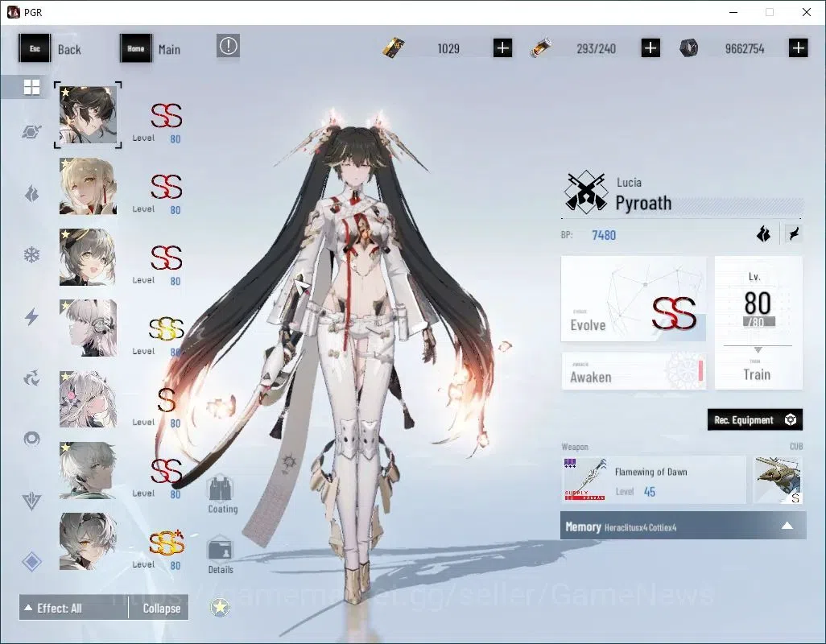Image resolution: width=826 pixels, height=644 pixels.
Task: Click the crossed-rifles class icon
Action: pyautogui.click(x=585, y=192)
